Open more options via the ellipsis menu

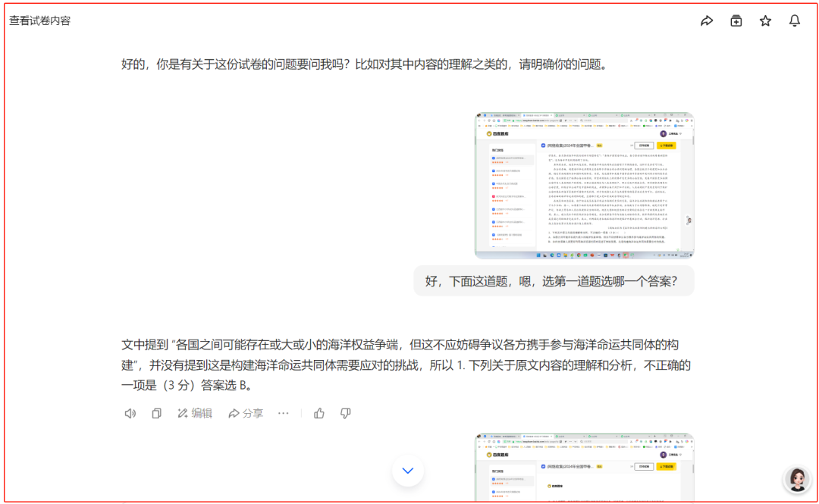click(284, 413)
